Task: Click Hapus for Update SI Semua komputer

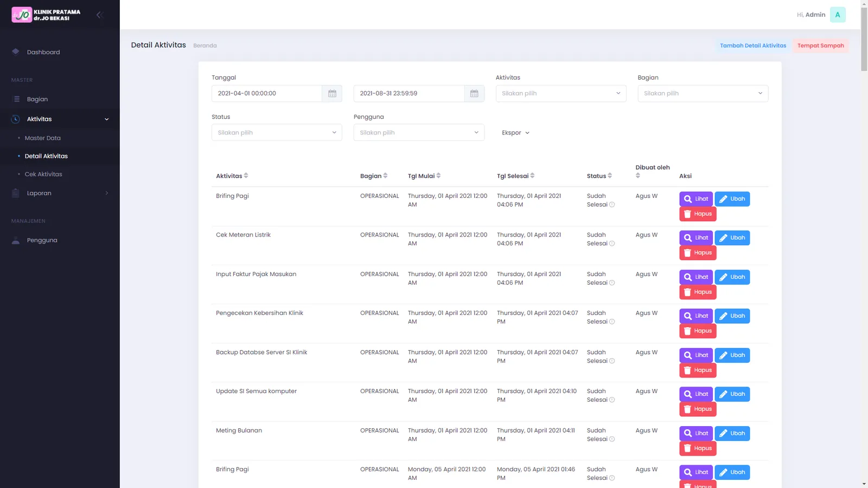Action: point(698,409)
